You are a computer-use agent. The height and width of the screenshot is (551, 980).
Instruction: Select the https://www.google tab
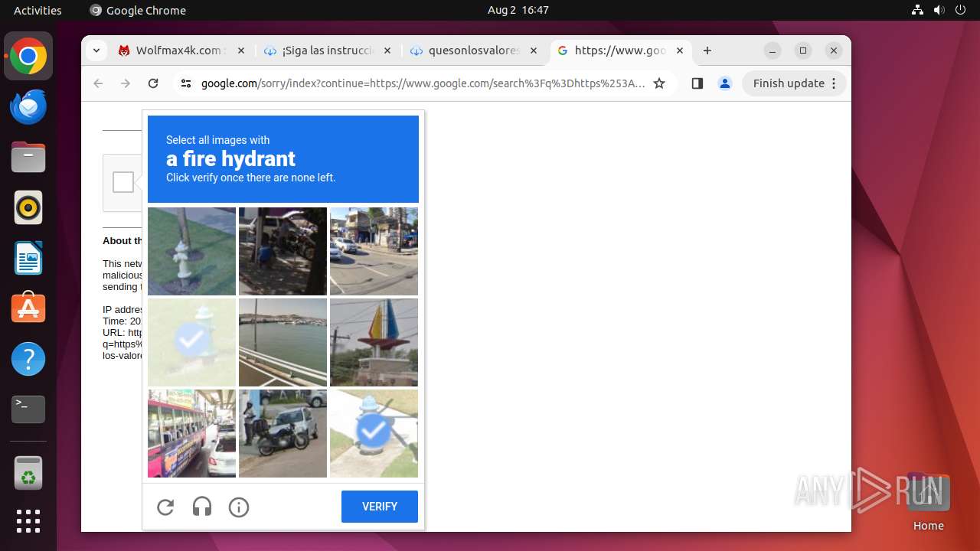coord(620,51)
